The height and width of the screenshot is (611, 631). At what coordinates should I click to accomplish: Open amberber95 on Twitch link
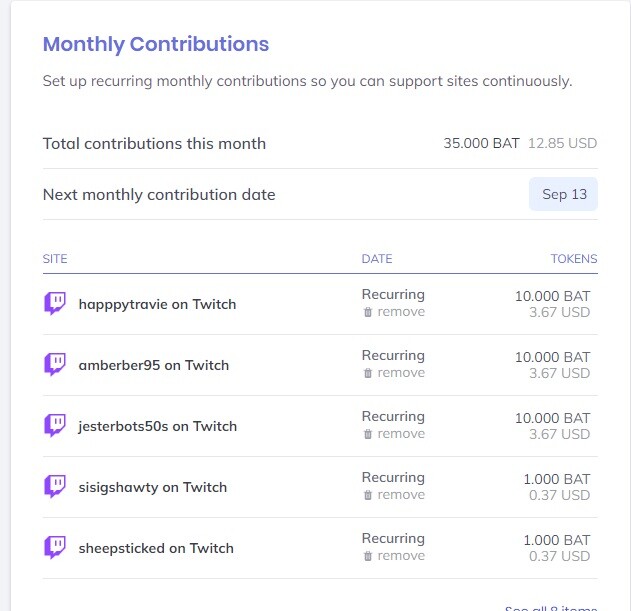pyautogui.click(x=154, y=365)
